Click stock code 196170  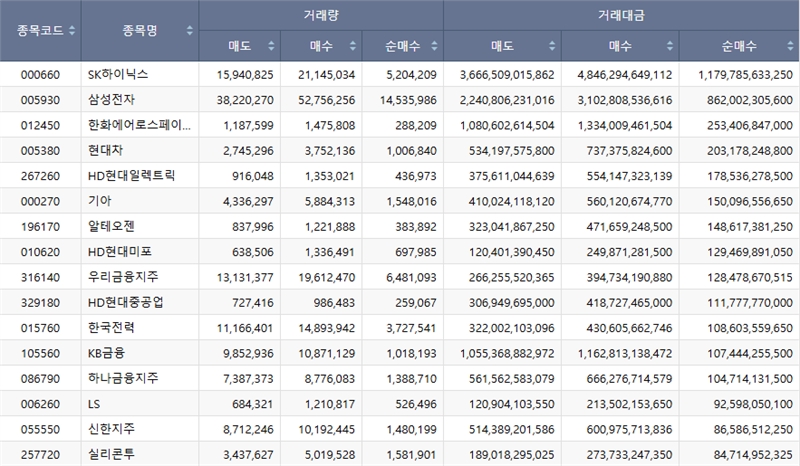point(40,227)
